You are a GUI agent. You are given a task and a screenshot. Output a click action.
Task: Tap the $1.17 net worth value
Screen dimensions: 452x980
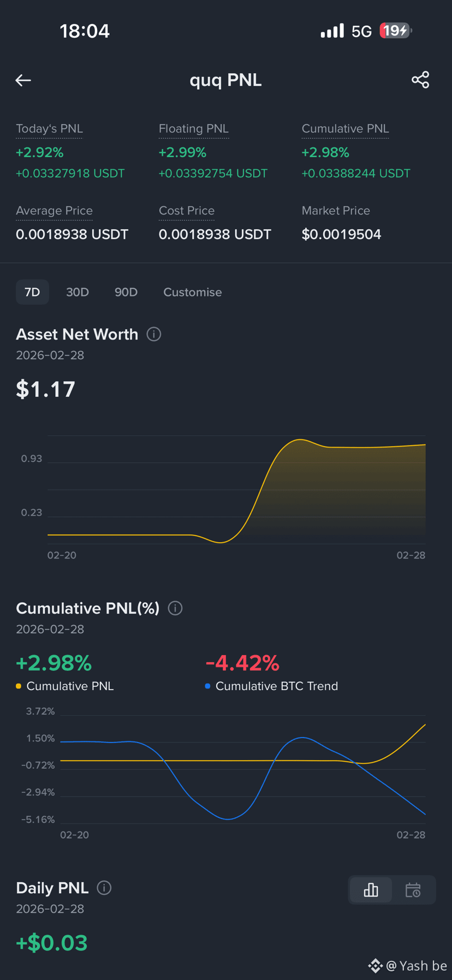tap(45, 389)
